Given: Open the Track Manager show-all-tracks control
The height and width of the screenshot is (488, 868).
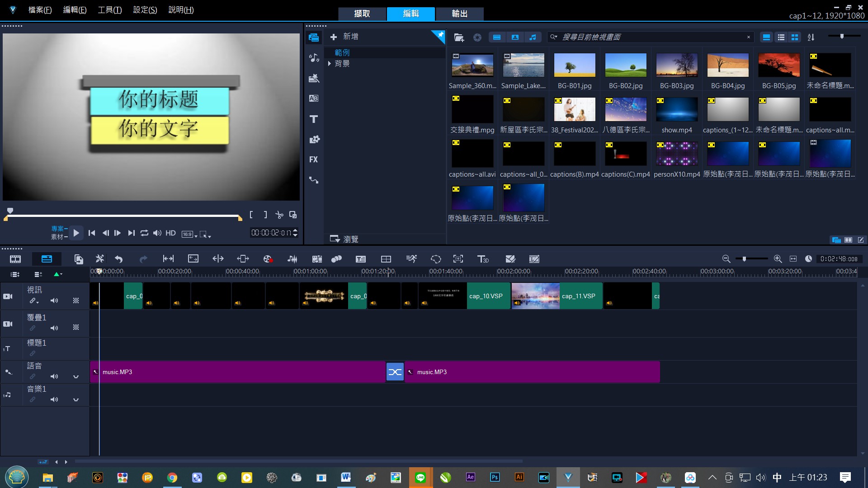Looking at the screenshot, I should (x=15, y=274).
